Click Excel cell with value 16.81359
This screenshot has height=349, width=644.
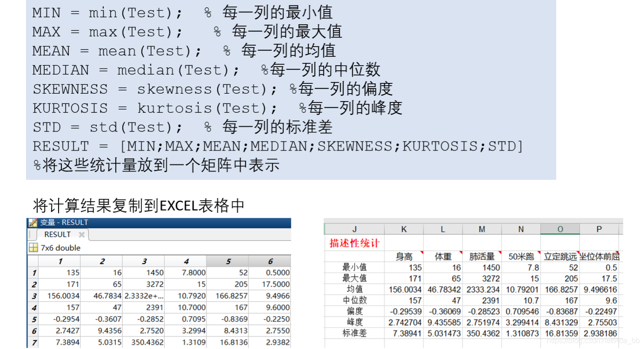[x=560, y=333]
